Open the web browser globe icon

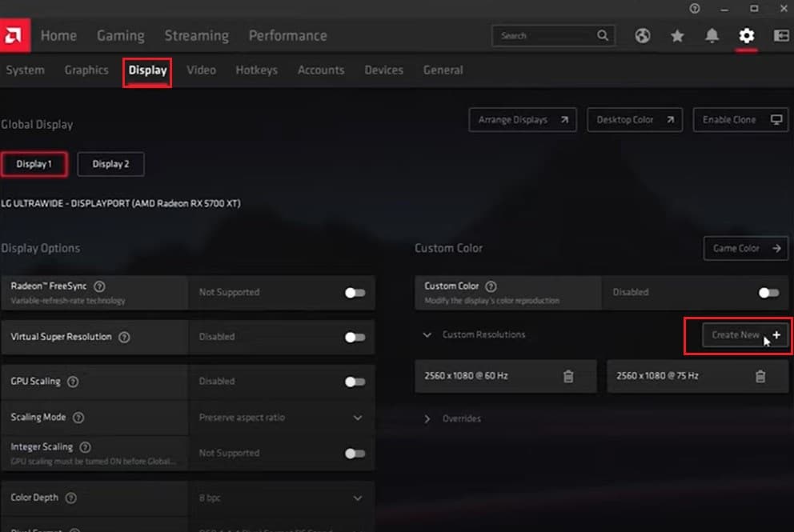coord(643,35)
